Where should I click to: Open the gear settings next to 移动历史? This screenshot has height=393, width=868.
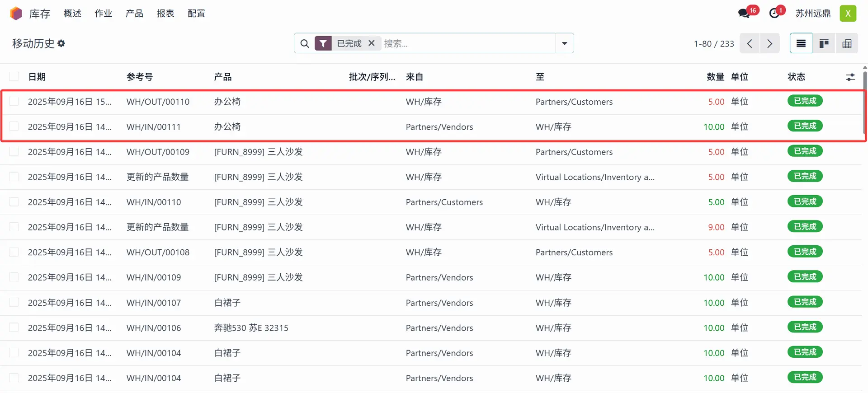pyautogui.click(x=61, y=43)
